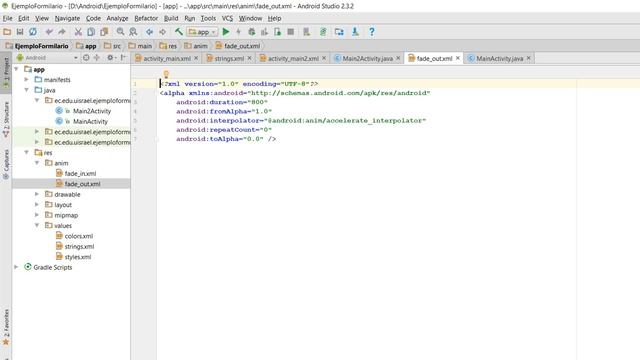Close the activity_main2.xml tab
Viewport: 640px width, 360px height.
coord(324,58)
